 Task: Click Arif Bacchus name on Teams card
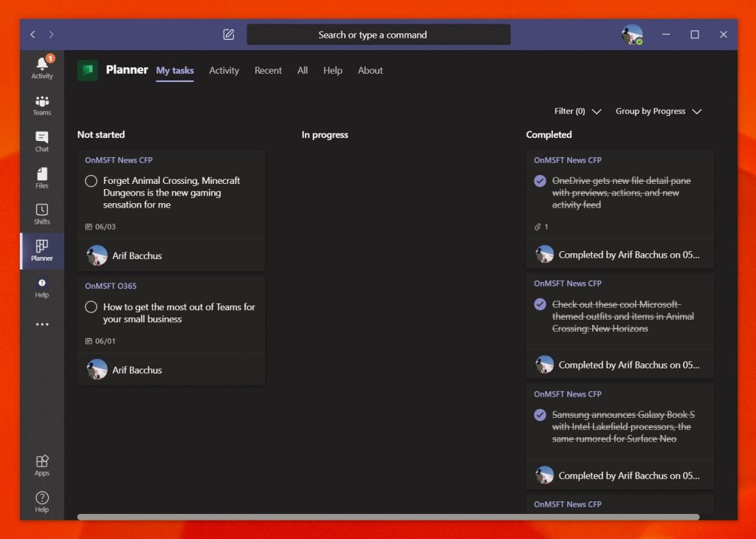coord(137,370)
